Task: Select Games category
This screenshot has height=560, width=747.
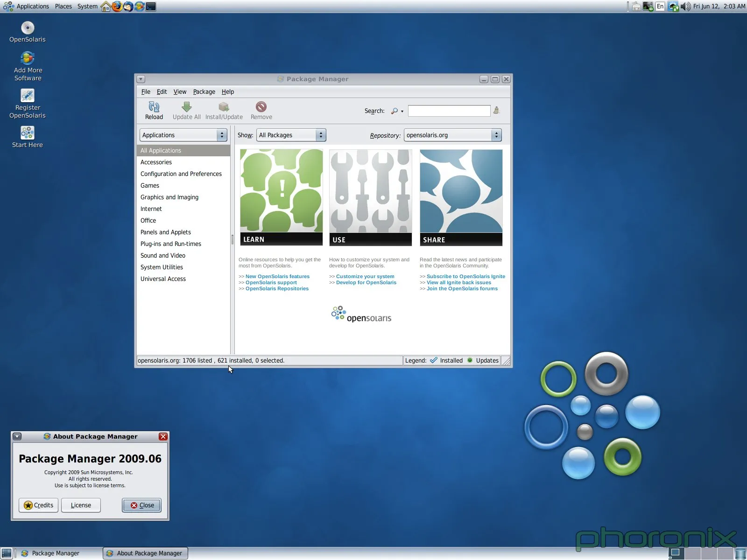Action: pos(183,186)
